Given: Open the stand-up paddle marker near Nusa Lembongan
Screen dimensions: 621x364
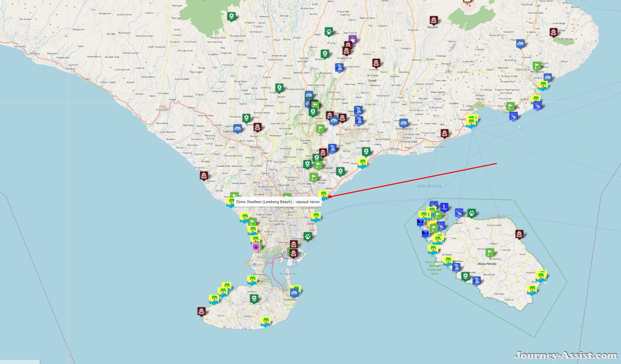Looking at the screenshot, I should coord(444,208).
